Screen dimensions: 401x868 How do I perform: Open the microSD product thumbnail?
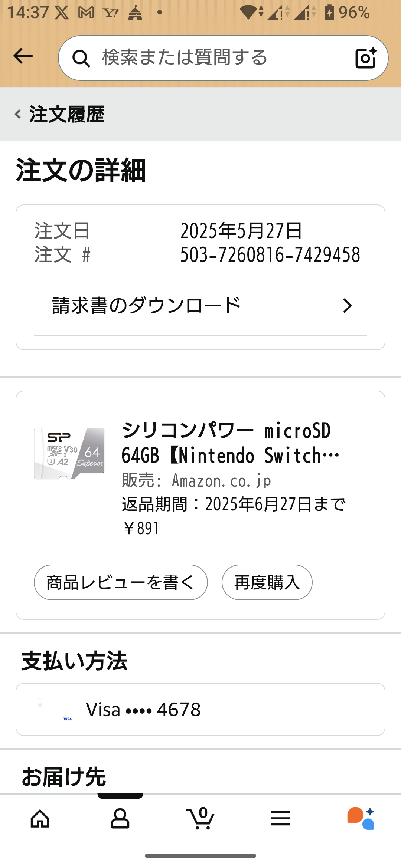[x=69, y=453]
